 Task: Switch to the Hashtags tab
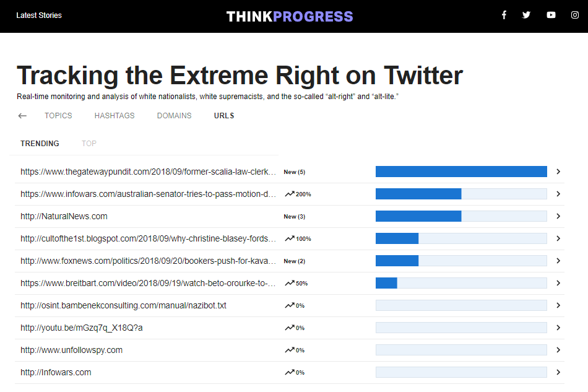pos(115,116)
